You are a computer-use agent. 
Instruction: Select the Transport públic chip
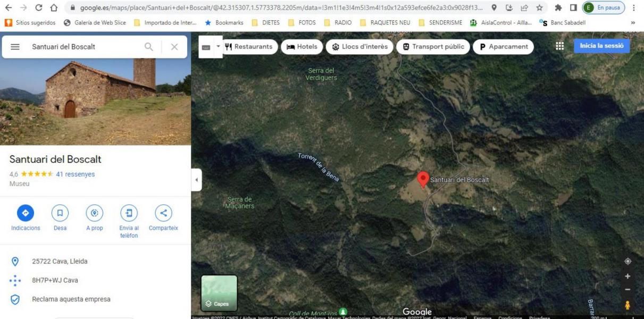click(x=433, y=47)
